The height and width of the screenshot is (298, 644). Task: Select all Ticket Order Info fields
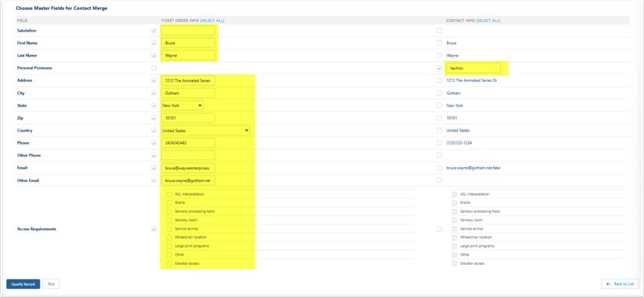212,20
